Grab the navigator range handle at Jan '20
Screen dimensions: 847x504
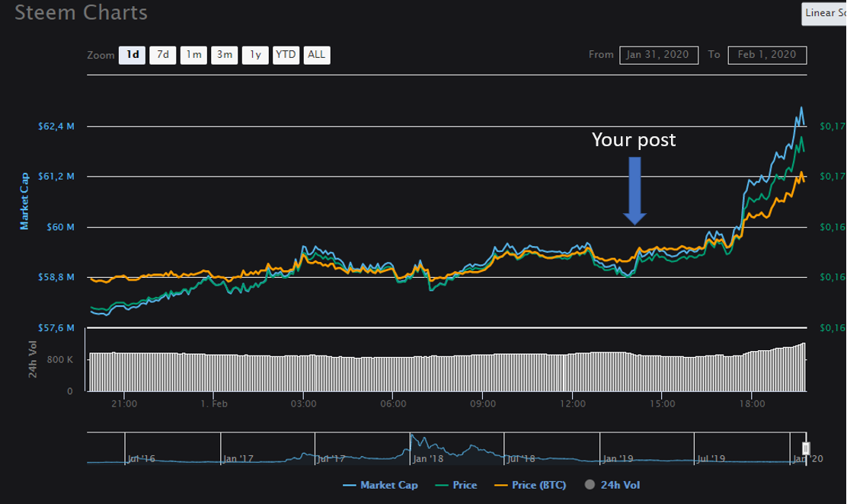click(805, 448)
